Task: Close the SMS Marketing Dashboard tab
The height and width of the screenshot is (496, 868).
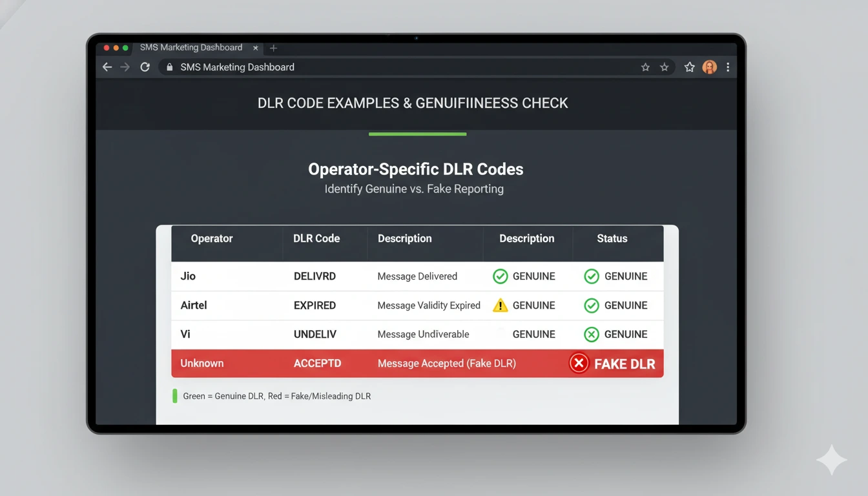Action: click(x=255, y=47)
